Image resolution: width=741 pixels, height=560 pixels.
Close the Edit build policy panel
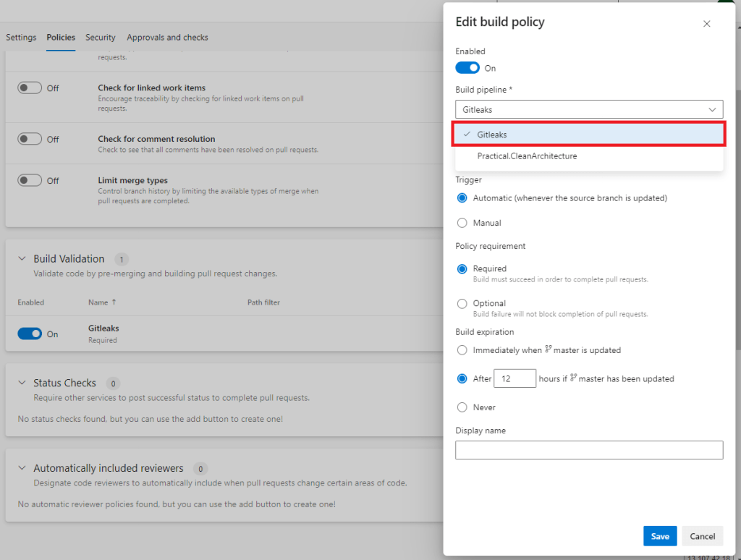(x=706, y=24)
